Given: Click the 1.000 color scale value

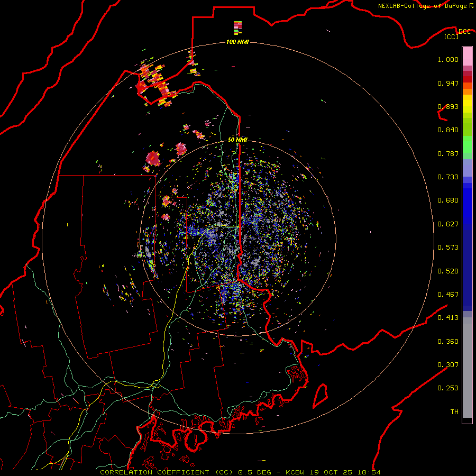Looking at the screenshot, I should coord(448,59).
